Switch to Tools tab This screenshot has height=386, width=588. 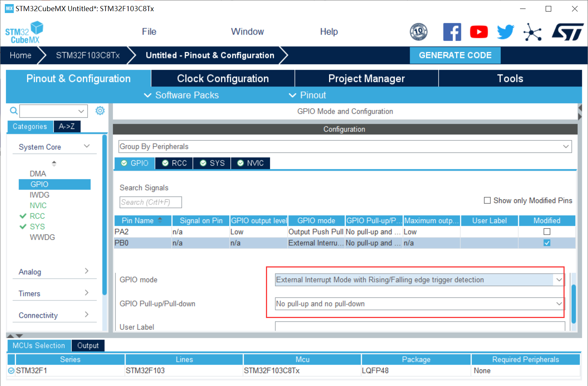click(x=510, y=78)
